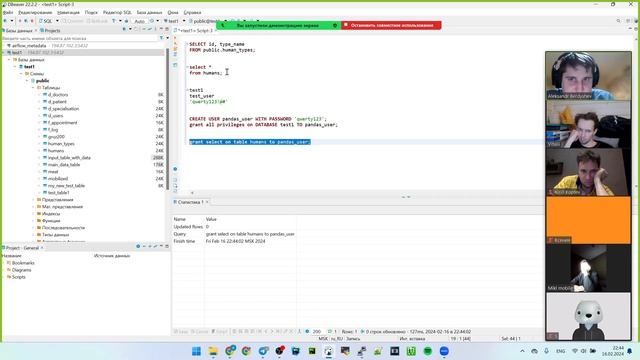Open File Explorer from taskbar
The image size is (640, 360).
coord(213,351)
